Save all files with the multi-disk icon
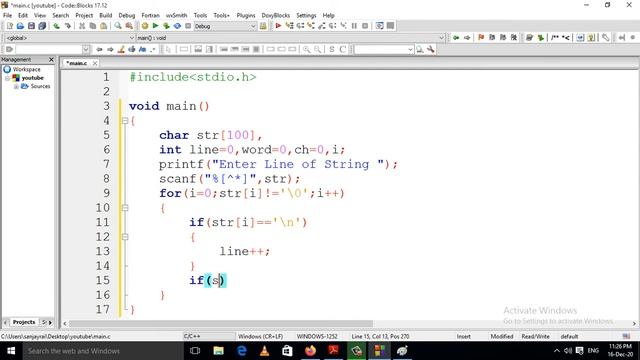This screenshot has height=360, width=640. [42, 26]
